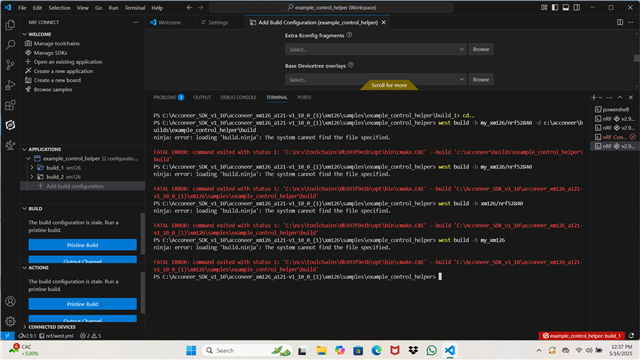Expand the Connected Devices section
Image resolution: width=640 pixels, height=360 pixels.
[24, 327]
